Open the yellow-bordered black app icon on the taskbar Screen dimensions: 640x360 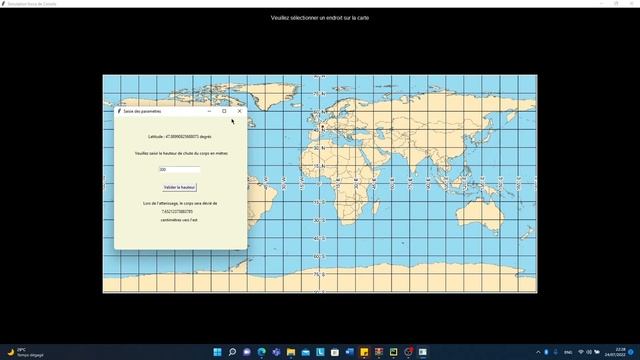click(x=393, y=352)
